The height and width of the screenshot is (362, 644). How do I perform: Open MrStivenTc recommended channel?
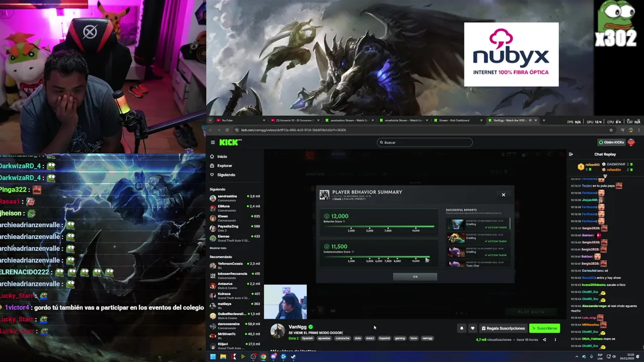[235, 336]
